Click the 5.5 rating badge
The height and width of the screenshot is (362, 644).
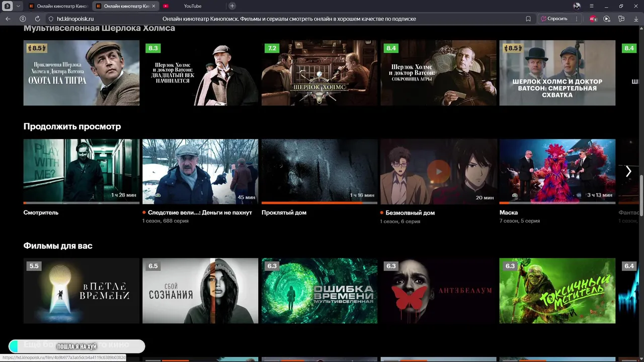34,266
